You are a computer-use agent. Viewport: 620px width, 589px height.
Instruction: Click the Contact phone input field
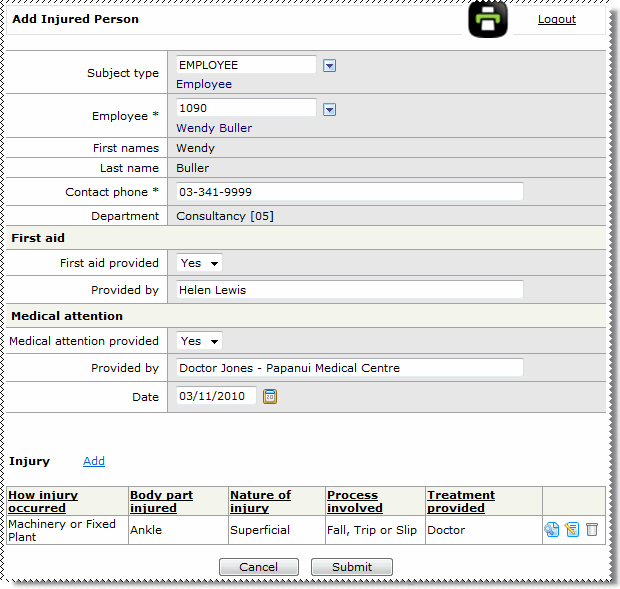pos(349,192)
